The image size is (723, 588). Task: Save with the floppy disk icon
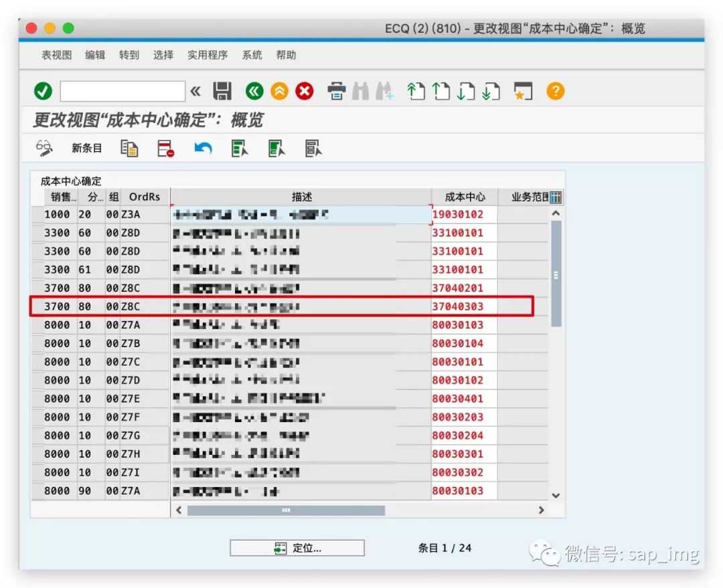tap(222, 91)
